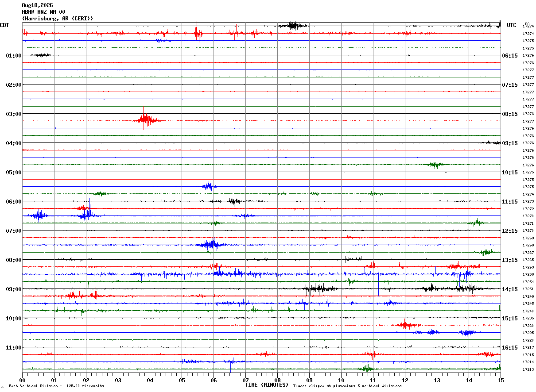This screenshot has height=392, width=536.
Task: Click the 17263 DC offset value
Action: (528, 267)
